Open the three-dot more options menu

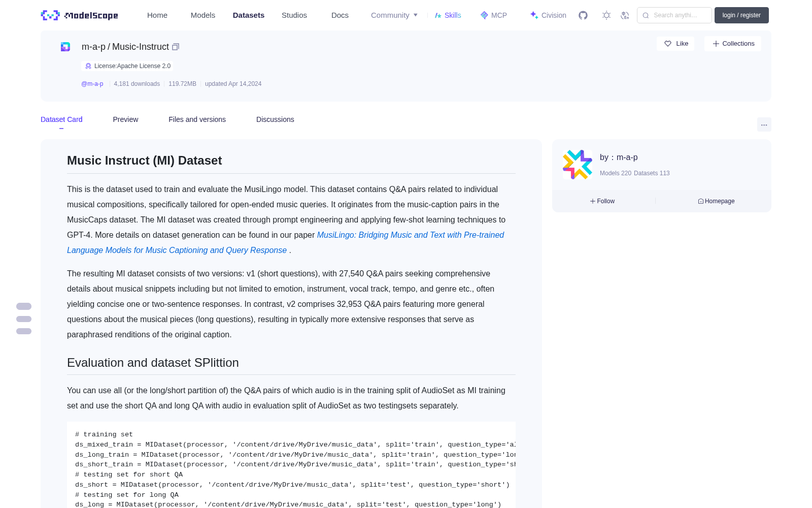coord(764,124)
